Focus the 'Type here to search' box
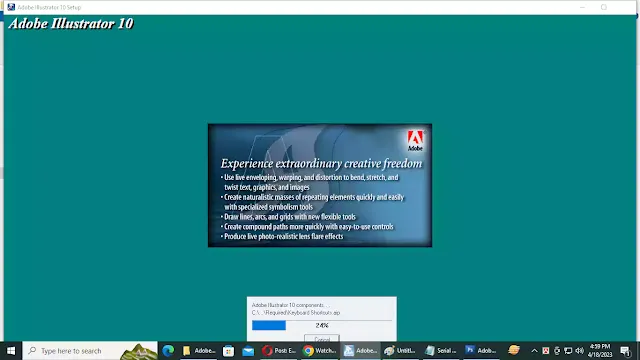The image size is (640, 360). pyautogui.click(x=90, y=351)
